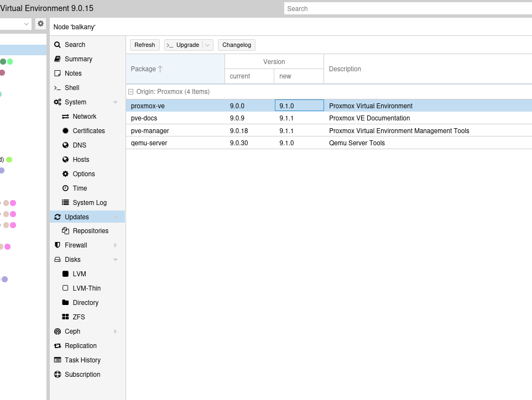The image size is (532, 400).
Task: Open the Task History menu item
Action: tap(82, 360)
